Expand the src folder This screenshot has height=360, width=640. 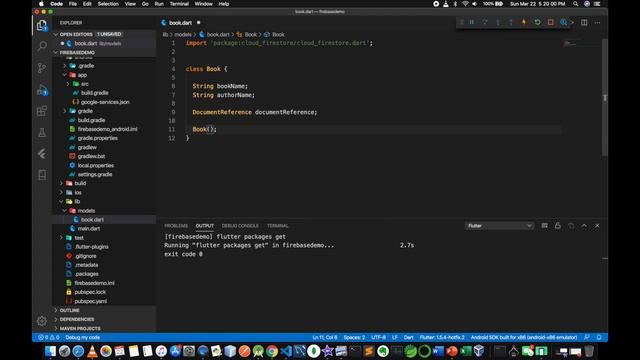(84, 84)
